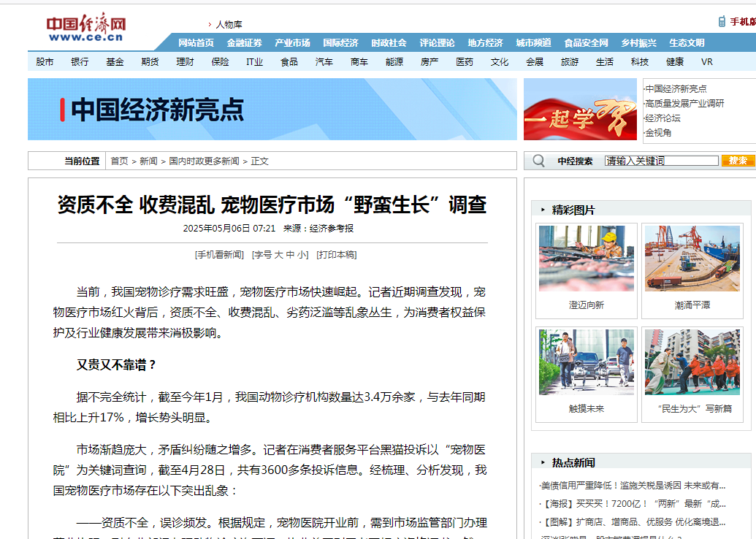
Task: Click the orange 搜索 button
Action: 738,161
